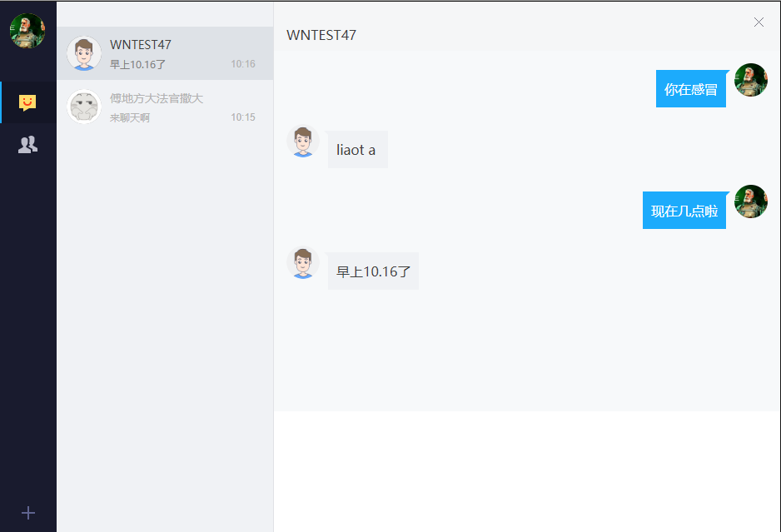Click the 早上10.16了 message bubble
The image size is (781, 532).
373,271
